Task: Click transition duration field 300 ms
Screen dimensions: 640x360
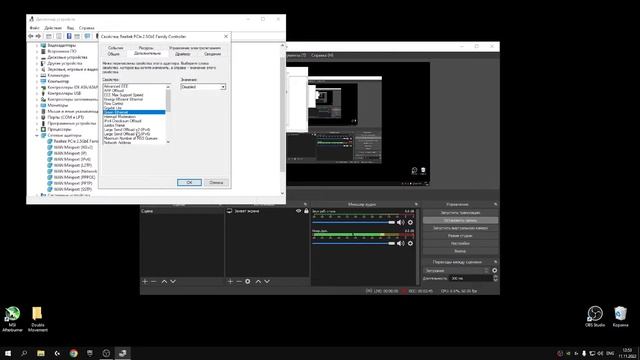Action: [x=471, y=278]
